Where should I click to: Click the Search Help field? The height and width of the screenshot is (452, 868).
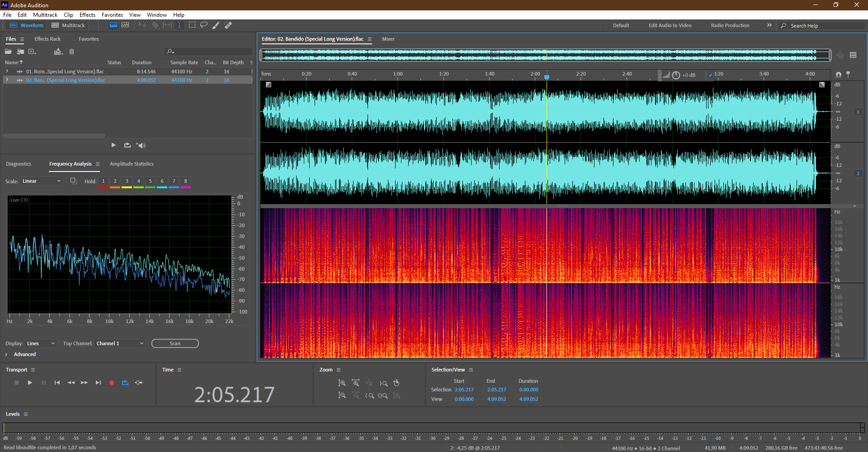click(x=823, y=26)
